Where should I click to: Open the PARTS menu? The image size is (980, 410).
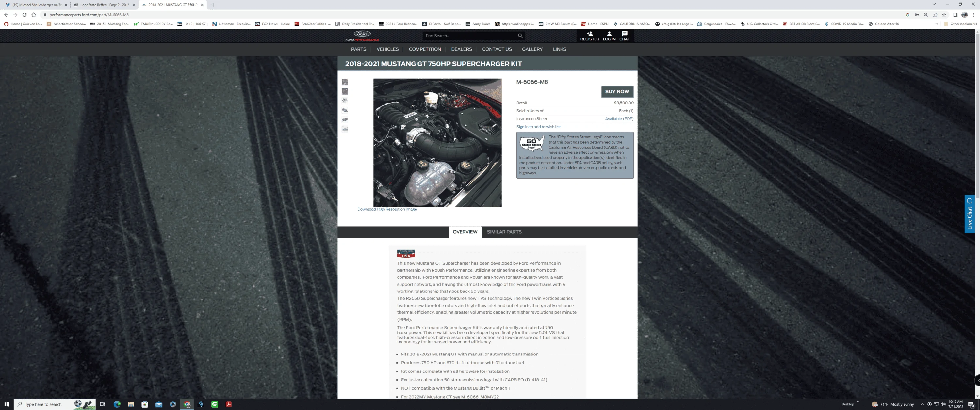click(x=358, y=49)
